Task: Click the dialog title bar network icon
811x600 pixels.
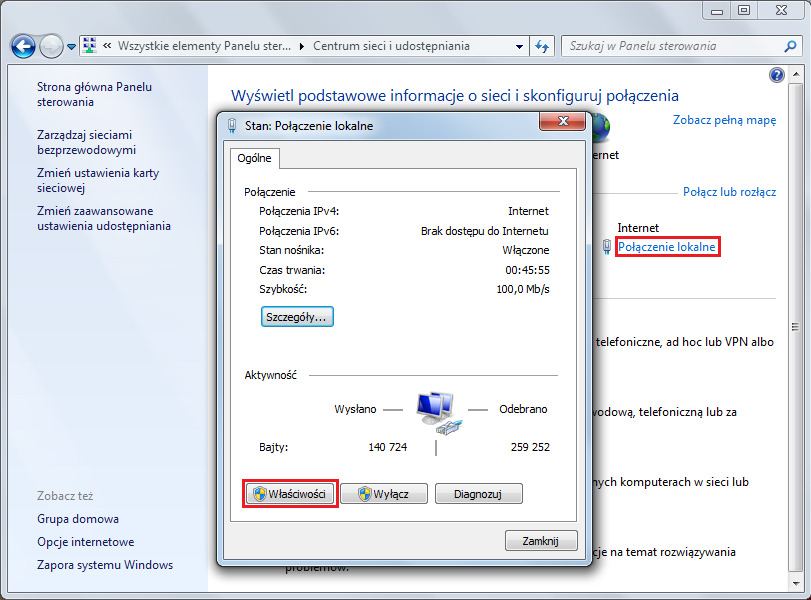Action: pos(232,126)
